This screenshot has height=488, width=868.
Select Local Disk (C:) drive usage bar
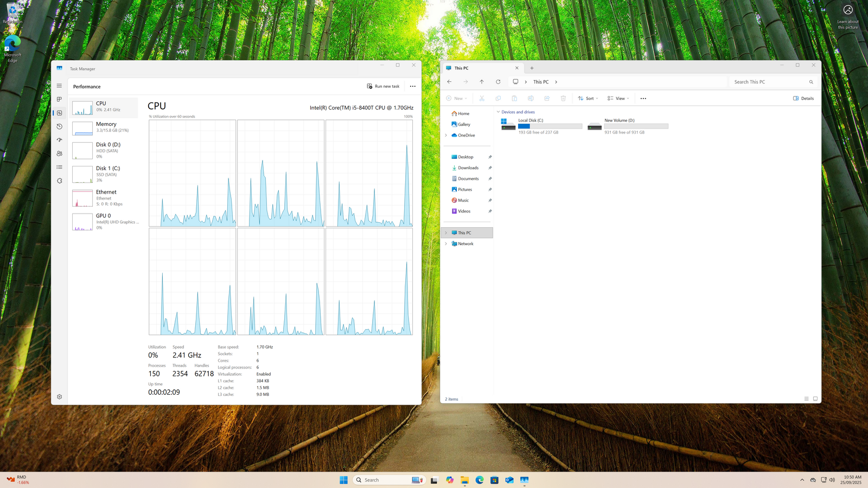(550, 126)
